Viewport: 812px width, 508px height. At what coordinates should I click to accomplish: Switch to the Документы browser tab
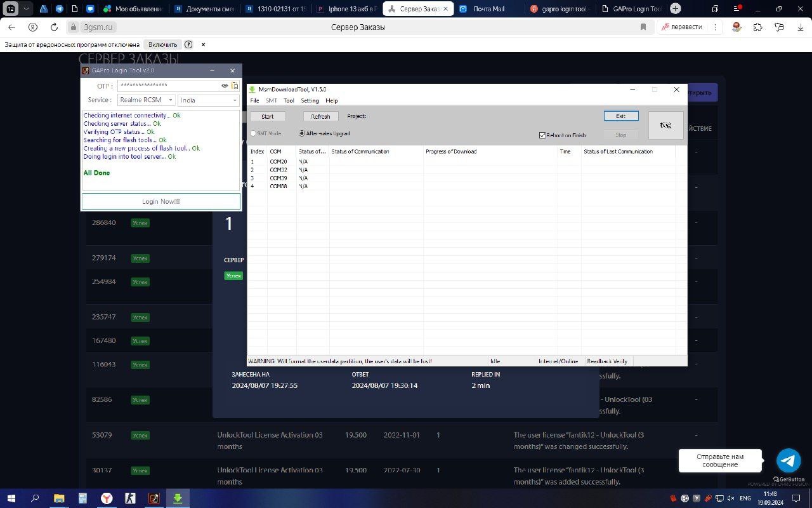click(204, 9)
